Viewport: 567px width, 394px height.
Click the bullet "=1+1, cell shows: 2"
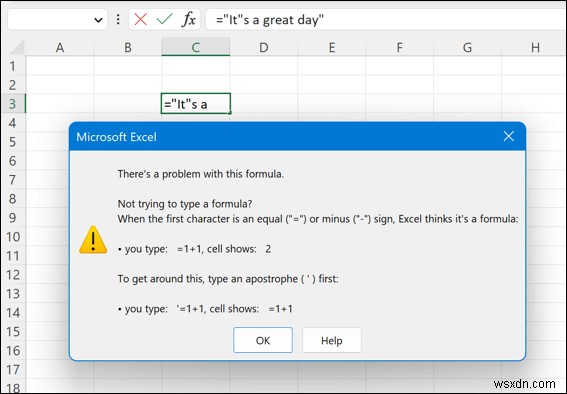coord(195,249)
